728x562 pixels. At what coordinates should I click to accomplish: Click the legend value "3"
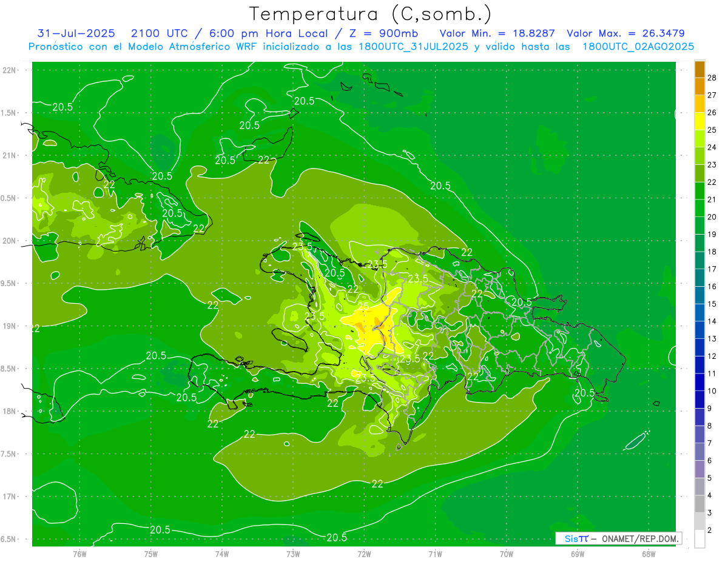(x=710, y=513)
